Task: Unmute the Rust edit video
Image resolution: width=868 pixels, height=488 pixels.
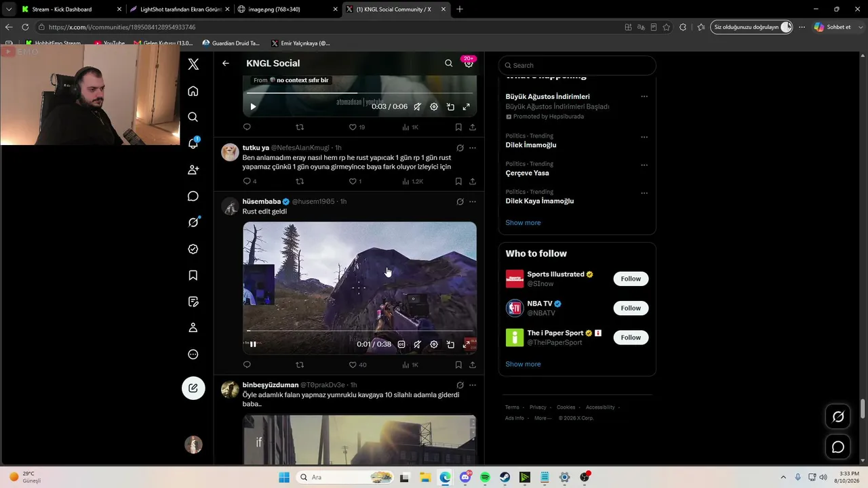Action: click(x=418, y=344)
